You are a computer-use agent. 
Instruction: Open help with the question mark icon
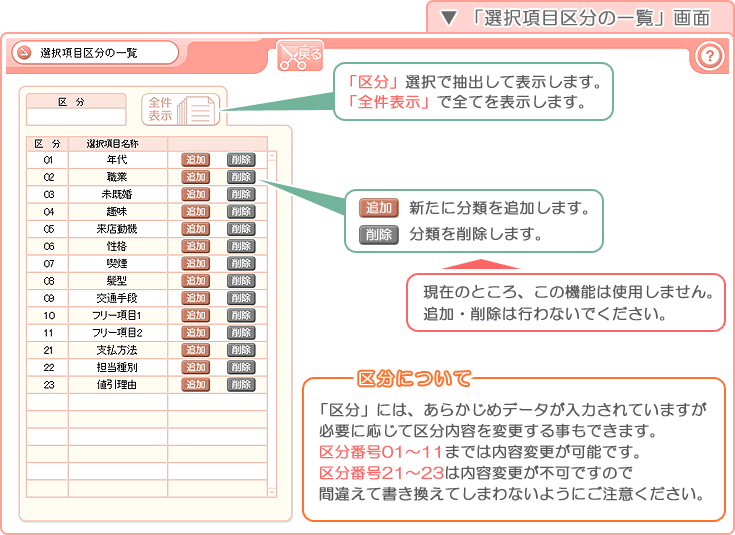pos(707,57)
